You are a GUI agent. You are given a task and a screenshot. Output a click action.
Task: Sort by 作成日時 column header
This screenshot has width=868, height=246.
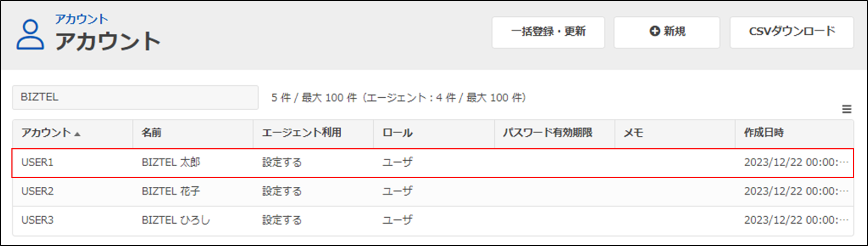pyautogui.click(x=764, y=133)
